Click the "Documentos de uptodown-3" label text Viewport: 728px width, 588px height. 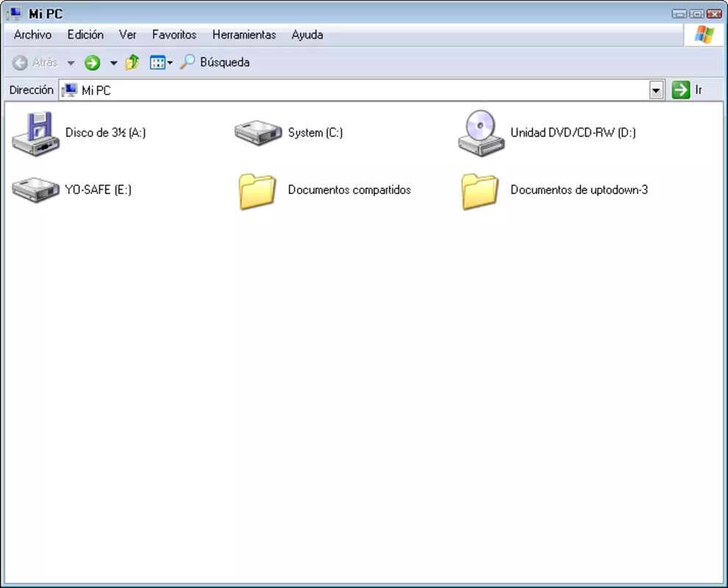(x=579, y=190)
